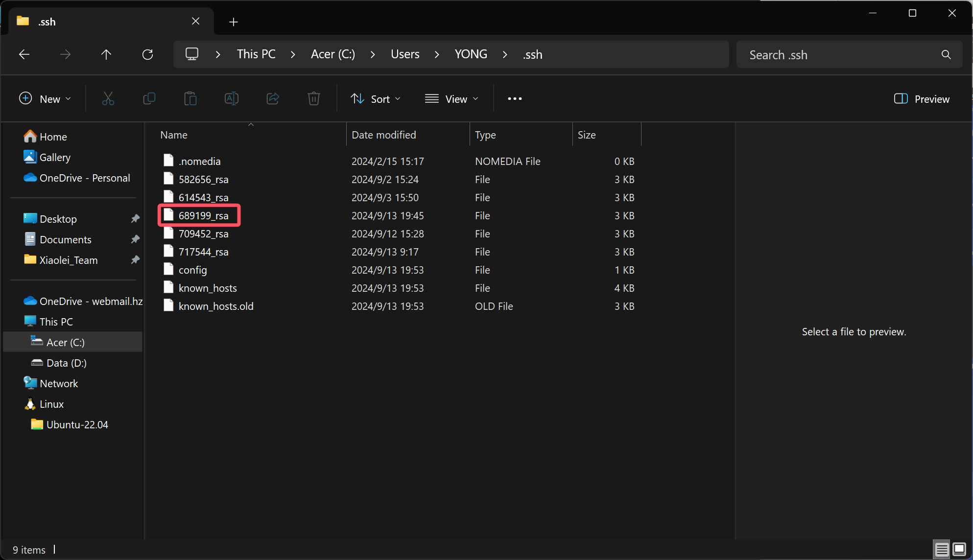Open the Sort dropdown
Image resolution: width=973 pixels, height=560 pixels.
point(376,99)
